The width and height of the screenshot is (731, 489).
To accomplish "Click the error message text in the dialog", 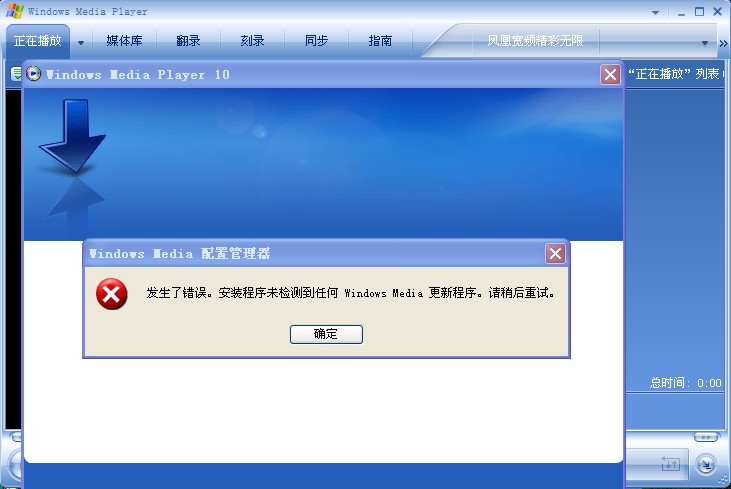I will [350, 293].
